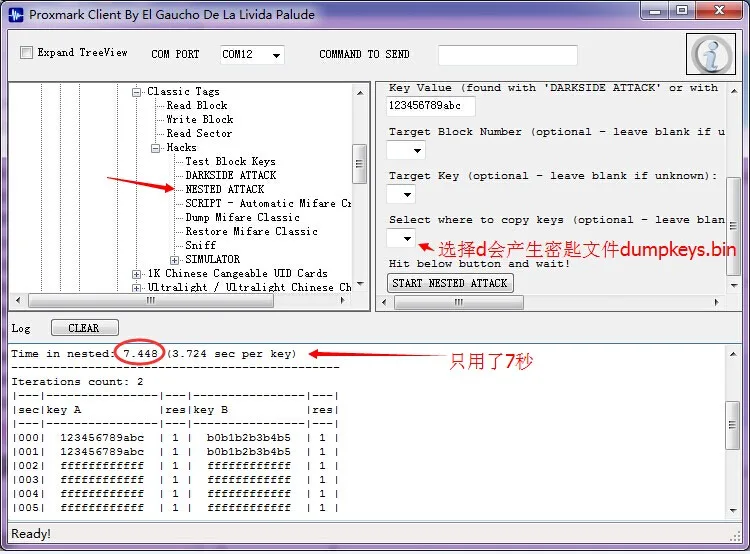
Task: Click the info icon button
Action: (710, 54)
